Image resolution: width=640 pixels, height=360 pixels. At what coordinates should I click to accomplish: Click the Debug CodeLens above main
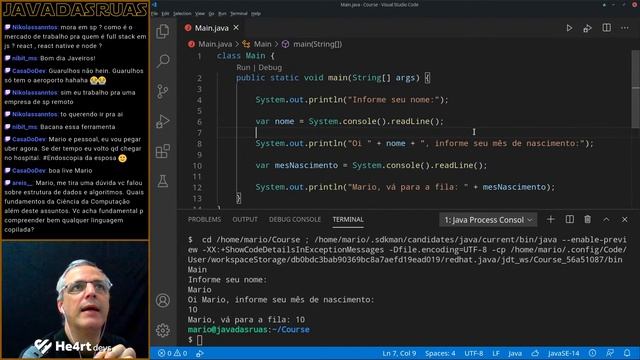270,67
